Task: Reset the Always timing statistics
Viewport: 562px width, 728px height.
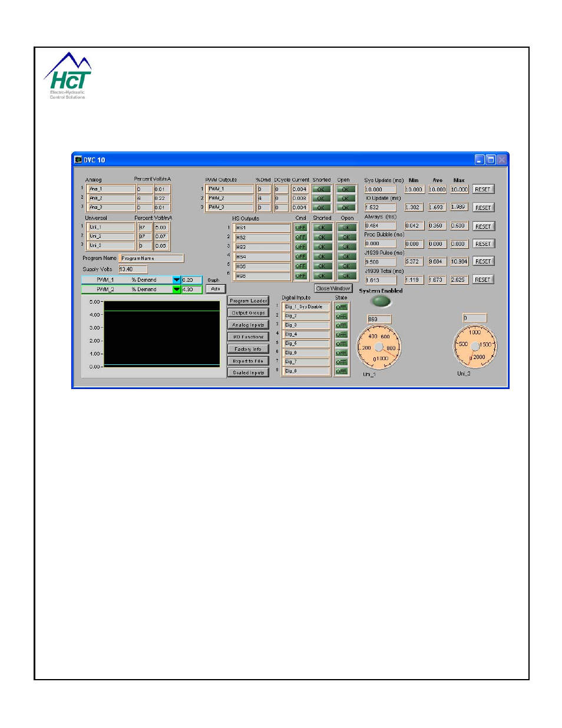Action: [483, 226]
